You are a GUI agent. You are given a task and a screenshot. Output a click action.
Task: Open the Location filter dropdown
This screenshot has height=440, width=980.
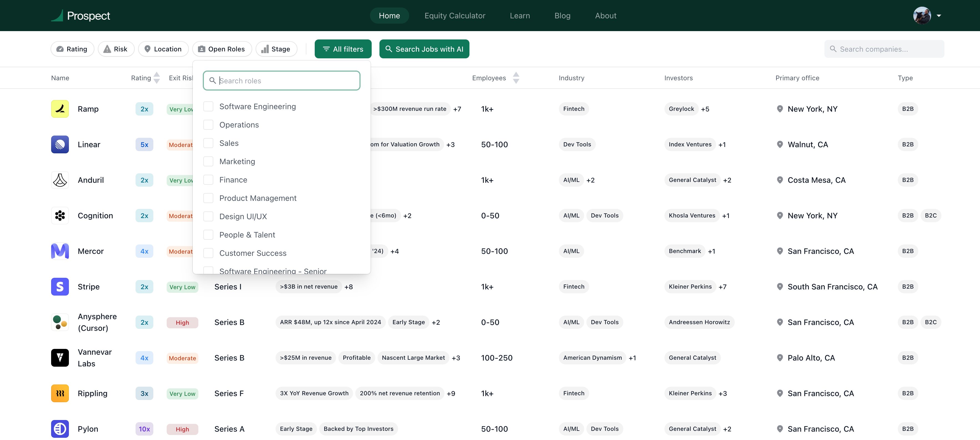(163, 49)
